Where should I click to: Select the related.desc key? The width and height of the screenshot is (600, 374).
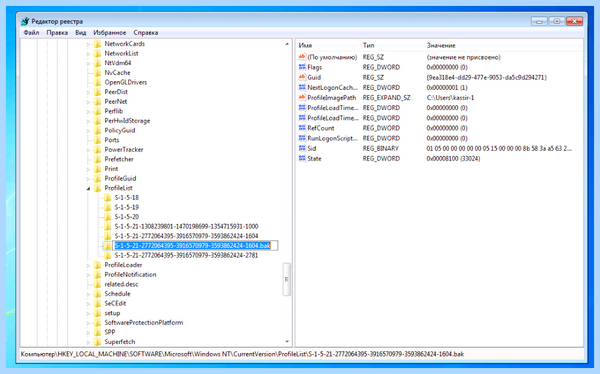coord(121,284)
